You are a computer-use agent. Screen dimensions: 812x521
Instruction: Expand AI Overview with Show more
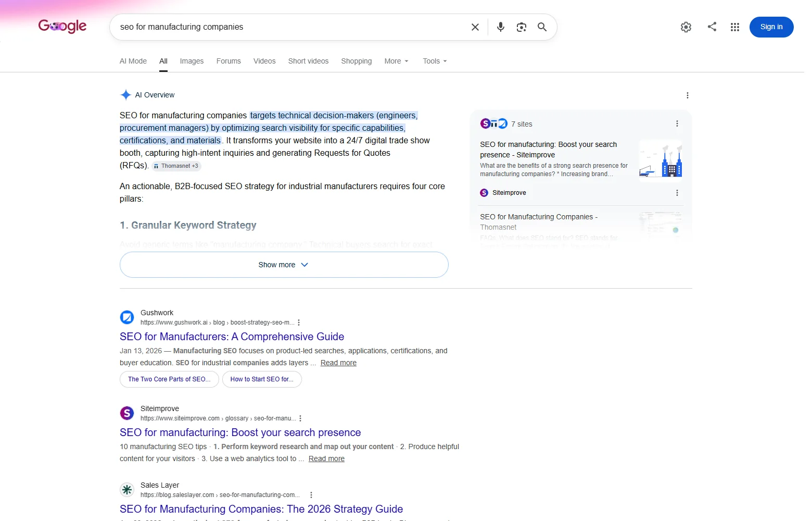(284, 265)
